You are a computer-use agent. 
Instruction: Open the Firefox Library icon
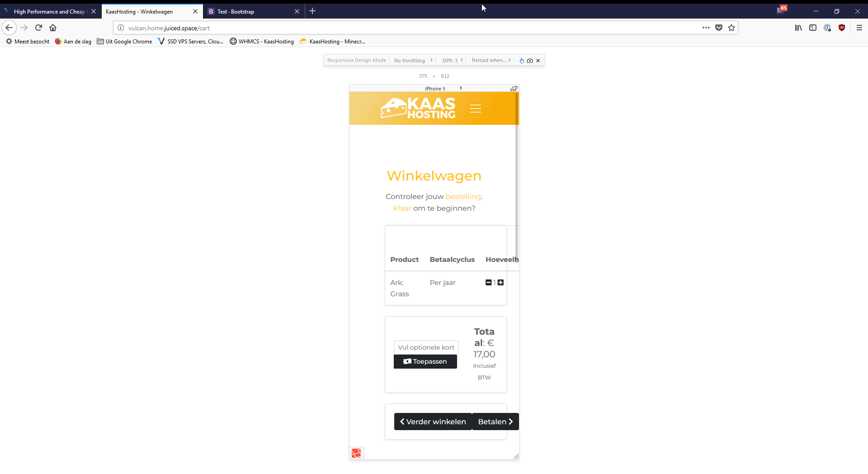[798, 28]
